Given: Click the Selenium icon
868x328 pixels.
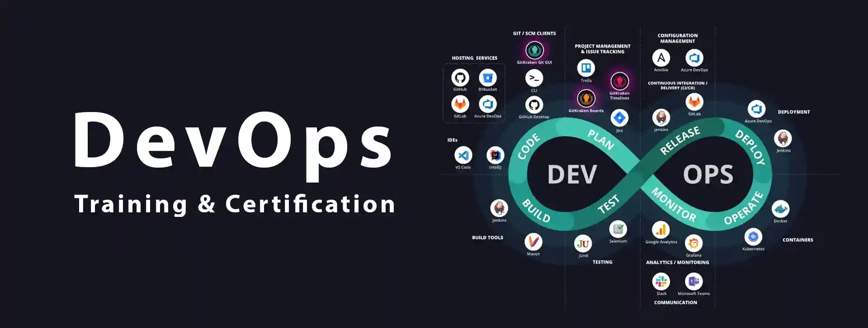Looking at the screenshot, I should [618, 229].
